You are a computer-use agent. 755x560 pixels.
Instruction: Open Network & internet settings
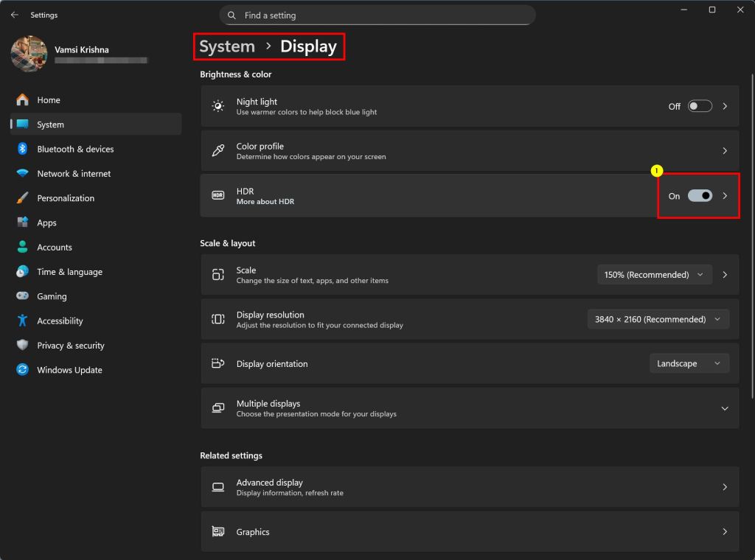tap(96, 173)
